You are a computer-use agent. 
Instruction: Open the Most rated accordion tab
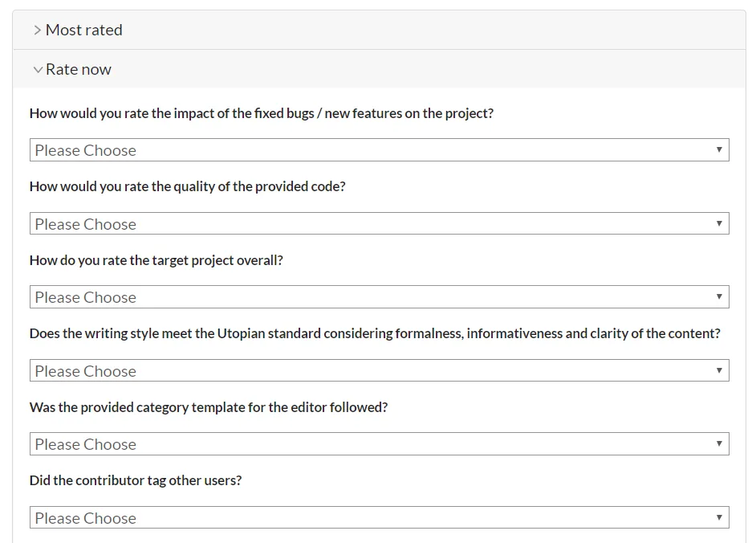84,31
